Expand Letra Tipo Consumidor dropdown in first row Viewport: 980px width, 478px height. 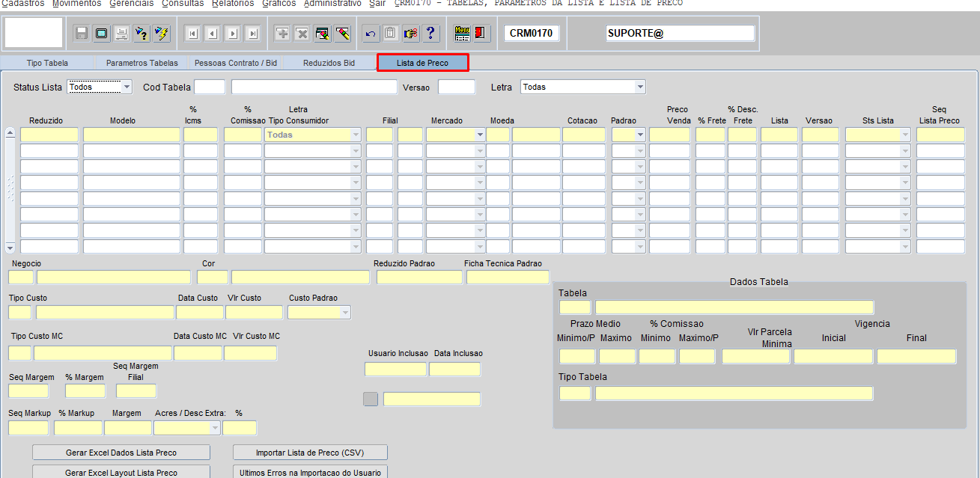356,135
